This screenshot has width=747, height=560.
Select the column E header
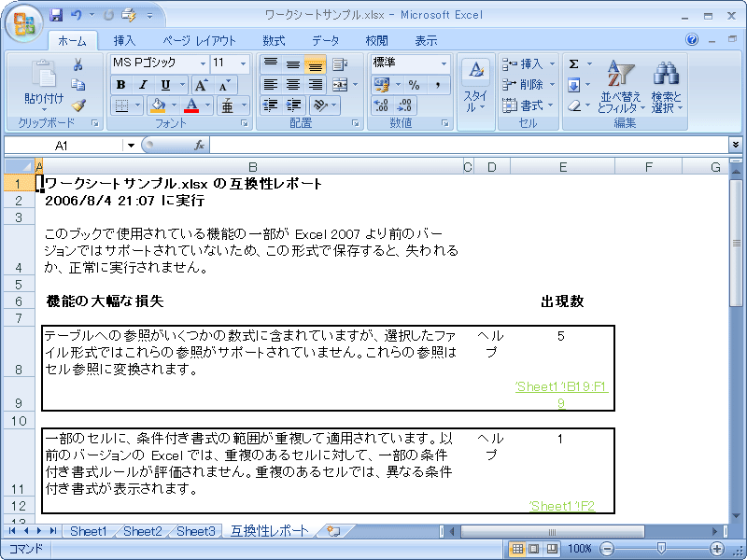coord(563,167)
